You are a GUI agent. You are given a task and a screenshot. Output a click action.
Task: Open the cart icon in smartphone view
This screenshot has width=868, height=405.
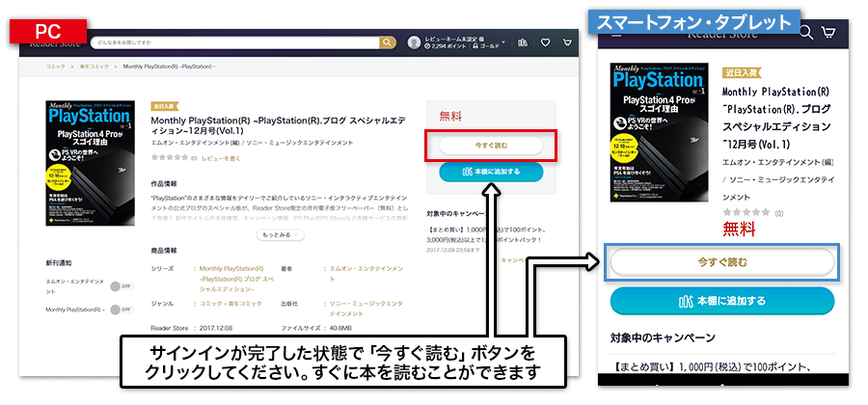click(x=828, y=33)
